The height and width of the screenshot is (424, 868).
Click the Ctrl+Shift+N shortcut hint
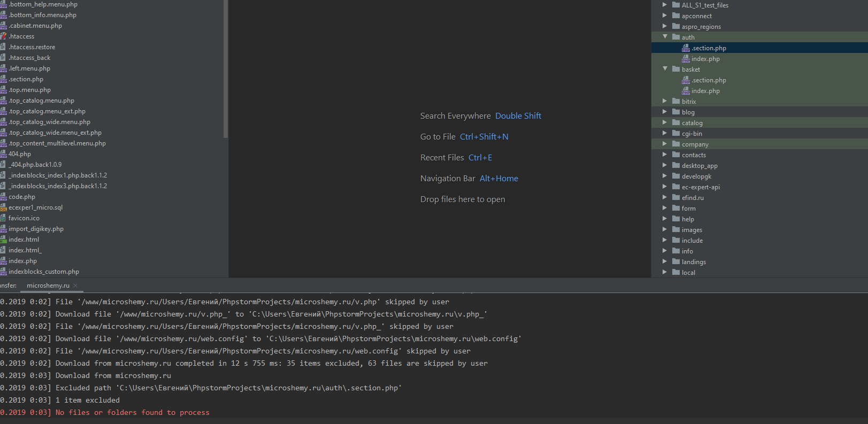(x=484, y=137)
